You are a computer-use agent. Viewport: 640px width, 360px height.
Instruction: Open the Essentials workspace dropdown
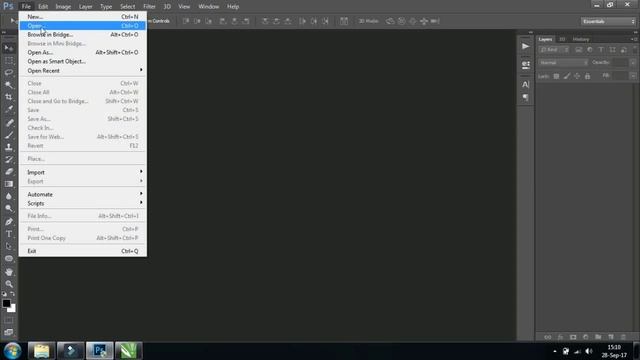pyautogui.click(x=608, y=21)
